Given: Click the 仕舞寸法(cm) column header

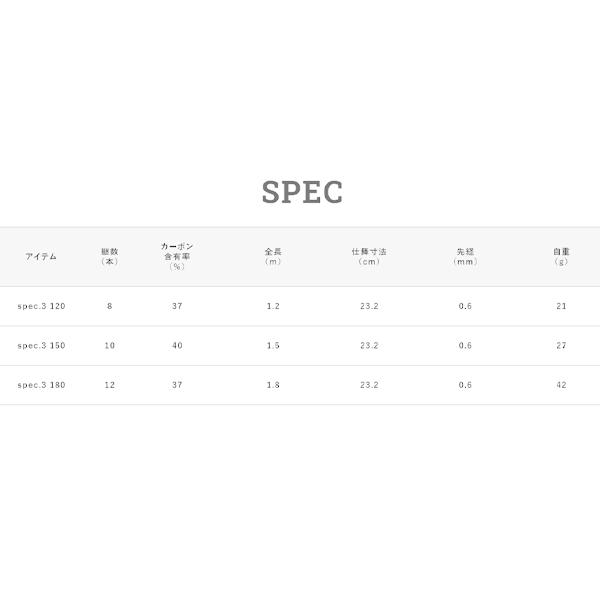Looking at the screenshot, I should pos(369,257).
